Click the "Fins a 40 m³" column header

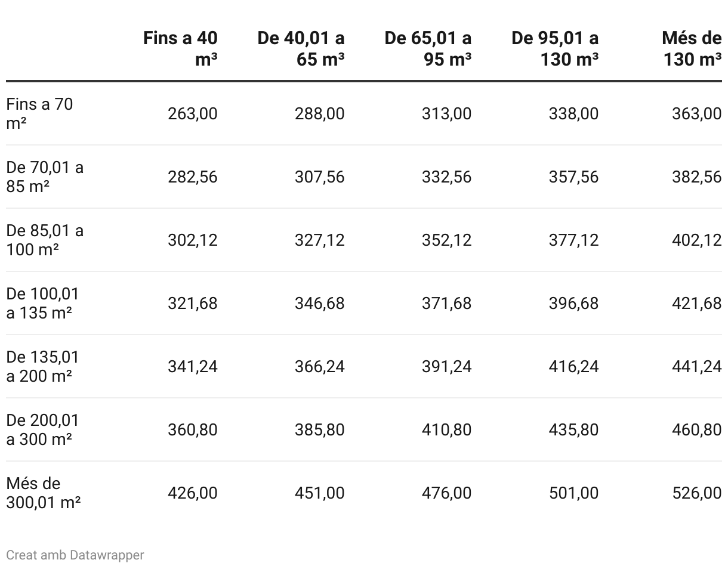click(180, 48)
